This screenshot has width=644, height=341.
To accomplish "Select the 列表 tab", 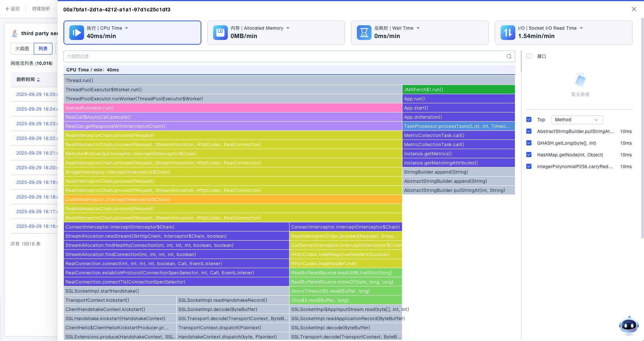I will (43, 49).
